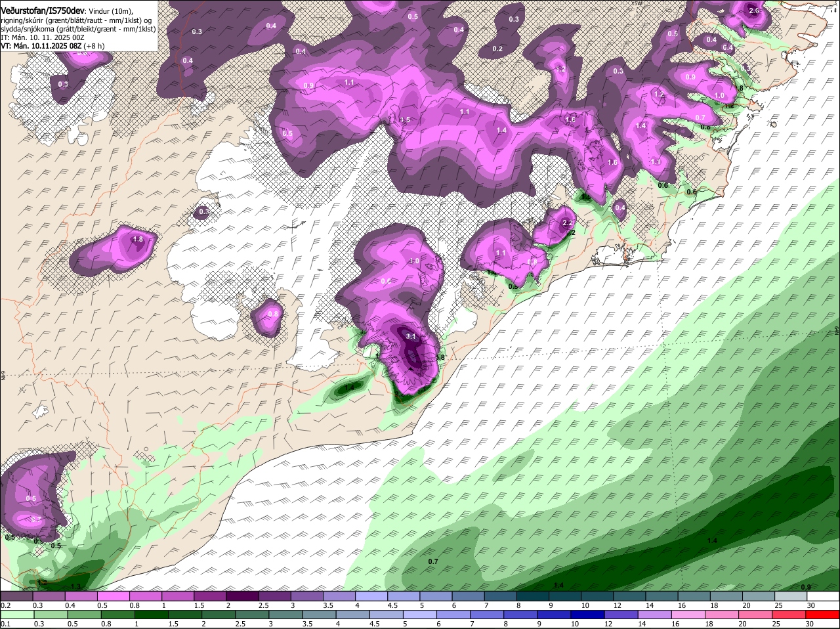Select lightest green 0.1–0.3 rain legend swatch
Viewport: 840px width, 629px height.
coord(16,614)
